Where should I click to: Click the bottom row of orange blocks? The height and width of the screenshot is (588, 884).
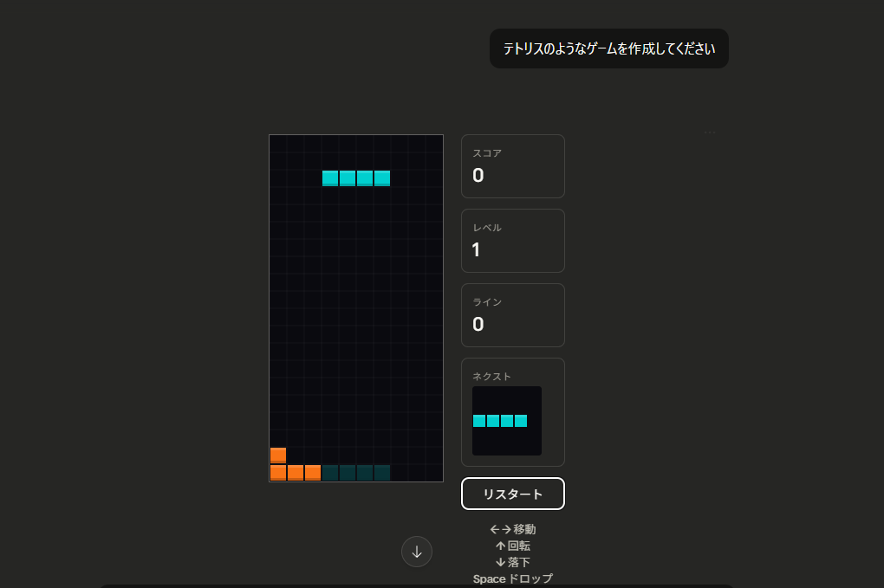point(296,473)
